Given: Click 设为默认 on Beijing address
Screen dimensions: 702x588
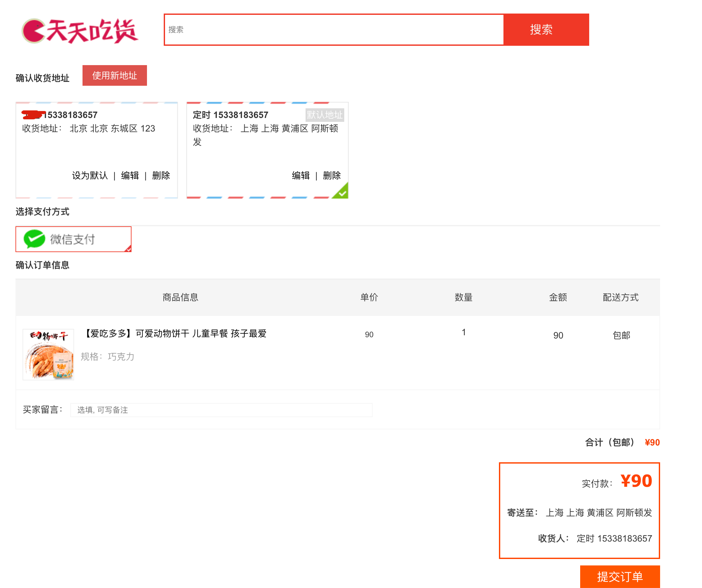Looking at the screenshot, I should coord(90,175).
